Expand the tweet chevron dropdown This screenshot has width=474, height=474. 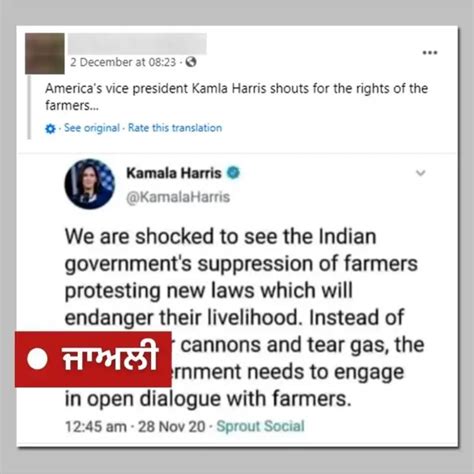pos(421,173)
